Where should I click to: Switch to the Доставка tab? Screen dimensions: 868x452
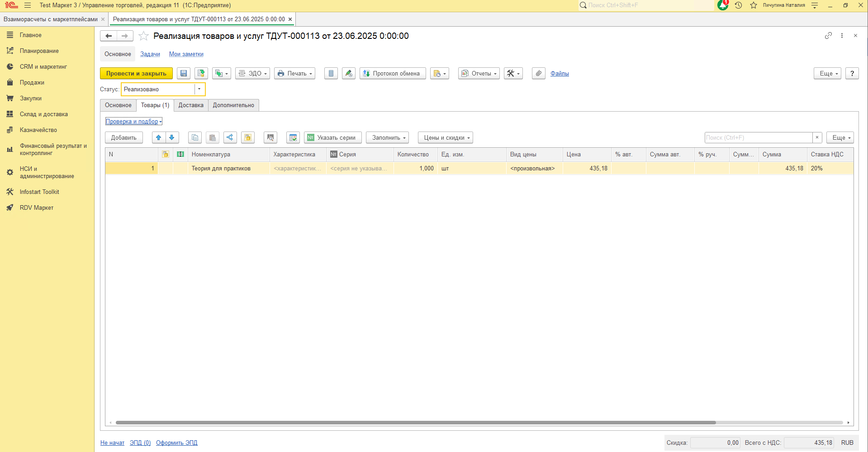click(191, 105)
